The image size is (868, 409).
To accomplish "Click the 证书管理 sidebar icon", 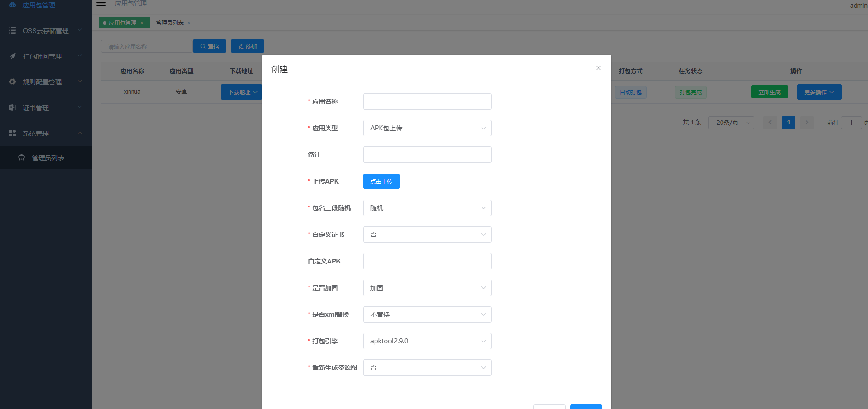I will click(12, 107).
